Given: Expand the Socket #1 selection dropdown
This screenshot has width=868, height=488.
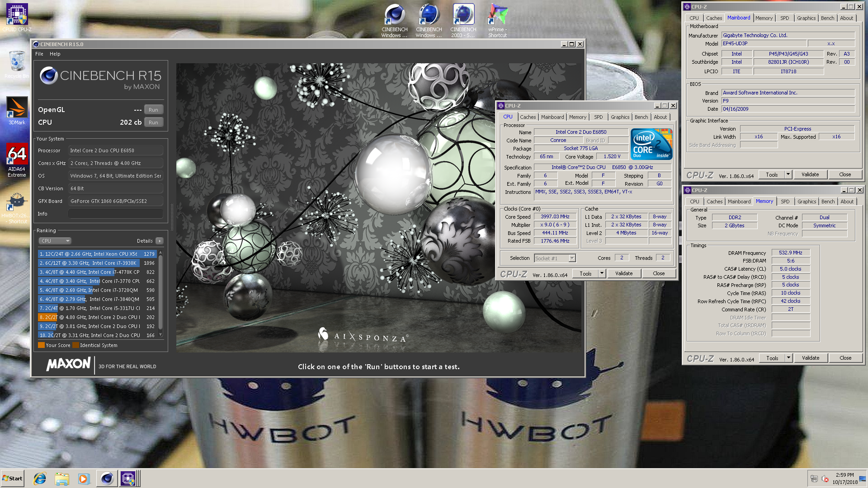Looking at the screenshot, I should pos(572,258).
